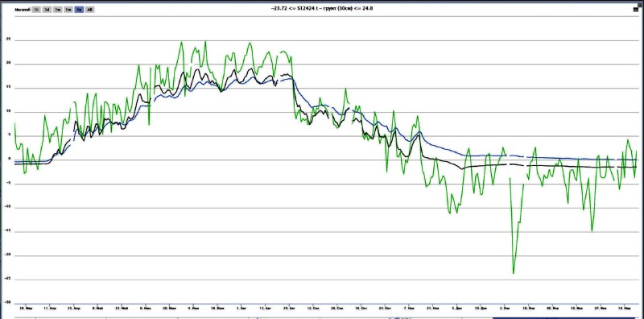Viewport: 644px width, 319px height.
Task: Choose the 1m zoom range button
Action: 68,10
